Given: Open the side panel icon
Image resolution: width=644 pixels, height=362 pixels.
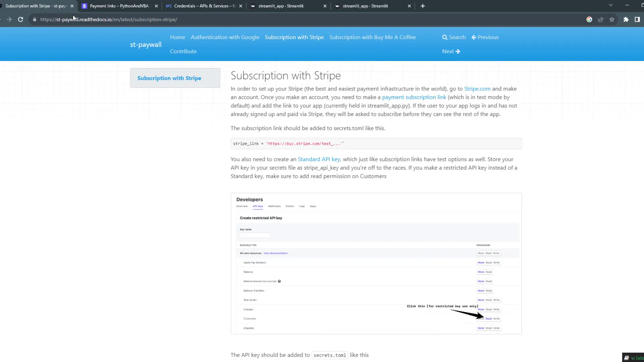Looking at the screenshot, I should coord(637,19).
